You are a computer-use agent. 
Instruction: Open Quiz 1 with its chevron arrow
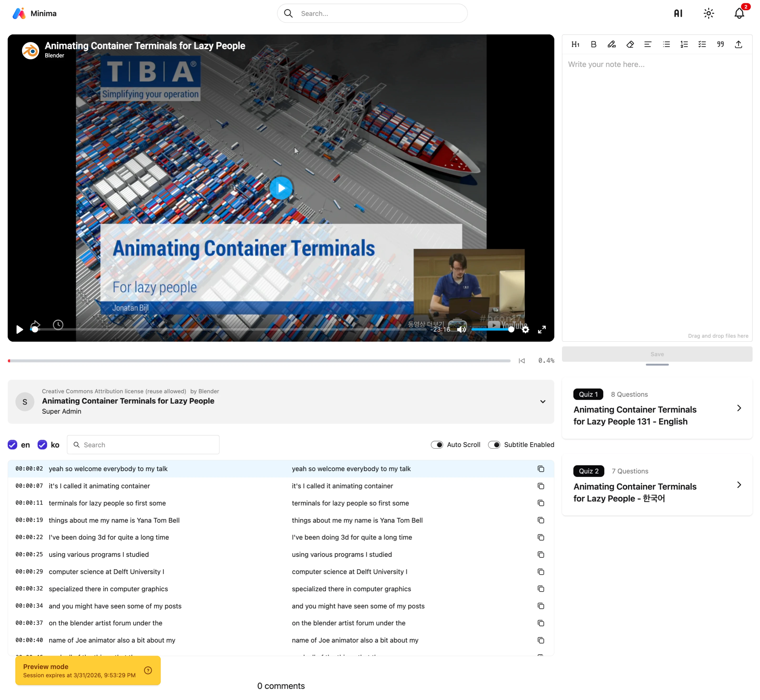pos(739,408)
